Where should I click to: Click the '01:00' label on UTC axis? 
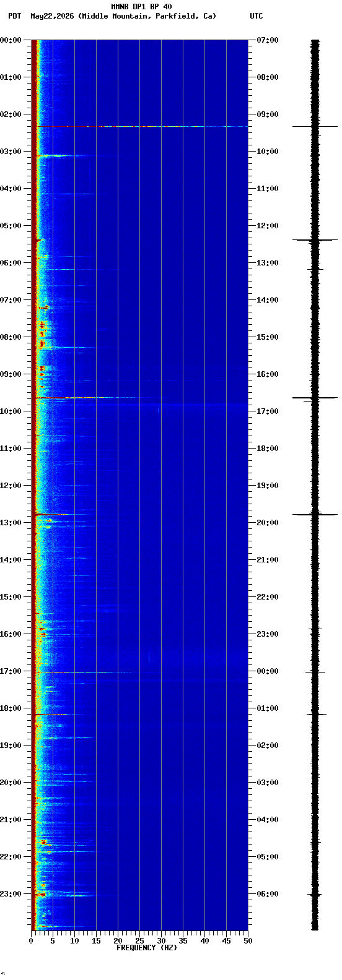(268, 708)
